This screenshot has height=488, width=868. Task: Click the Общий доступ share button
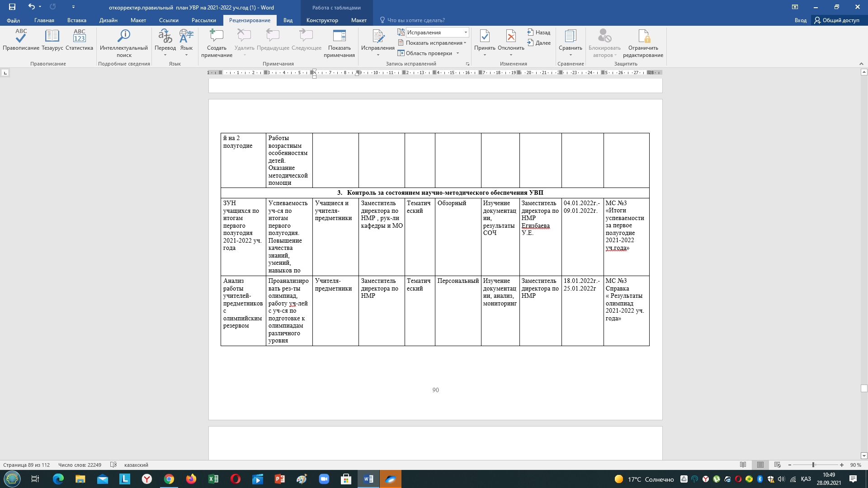tap(837, 20)
